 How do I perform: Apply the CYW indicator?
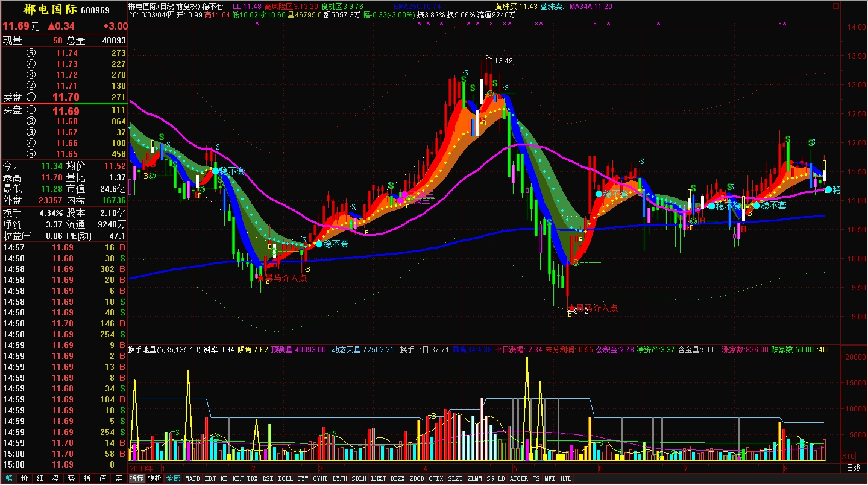point(303,478)
